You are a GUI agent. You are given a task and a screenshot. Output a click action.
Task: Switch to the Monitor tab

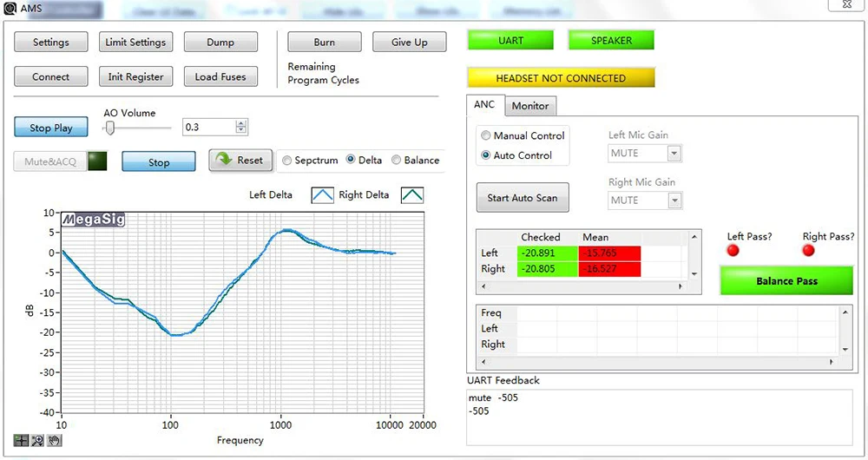[529, 106]
